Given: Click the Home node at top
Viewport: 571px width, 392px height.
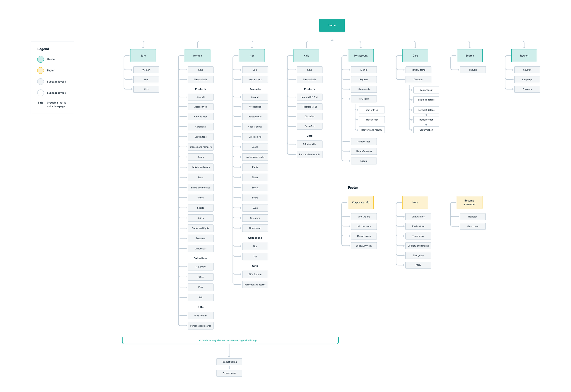Looking at the screenshot, I should click(332, 25).
